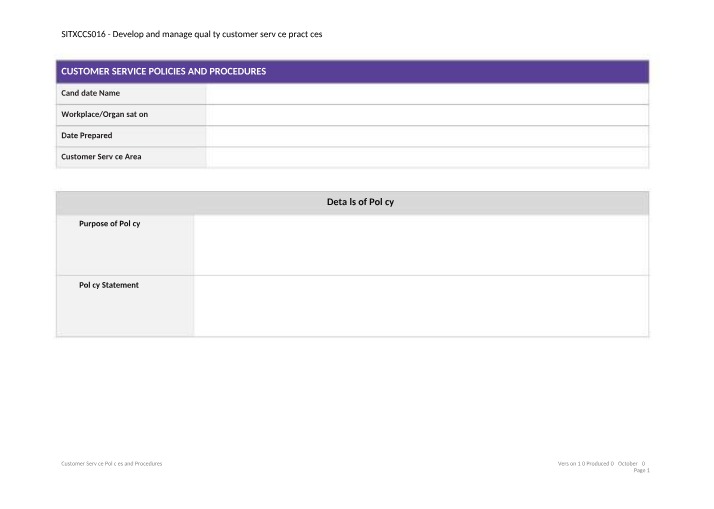The width and height of the screenshot is (714, 509).
Task: Click the Workplace/Organisation label
Action: pyautogui.click(x=105, y=114)
